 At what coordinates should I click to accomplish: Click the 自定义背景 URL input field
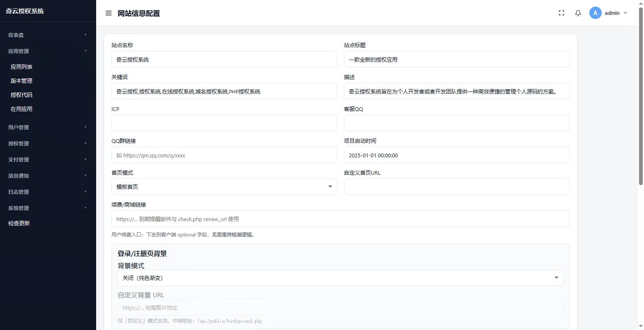point(340,307)
